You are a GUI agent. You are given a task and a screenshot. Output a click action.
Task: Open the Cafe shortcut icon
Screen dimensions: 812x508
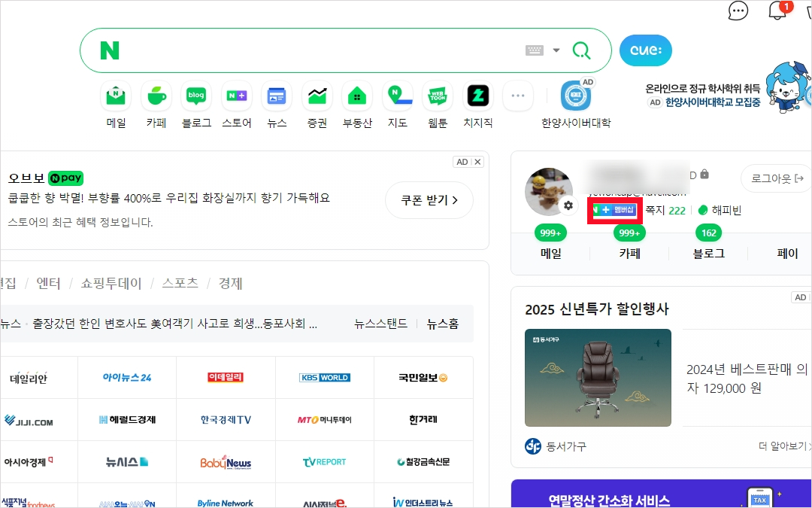(156, 96)
